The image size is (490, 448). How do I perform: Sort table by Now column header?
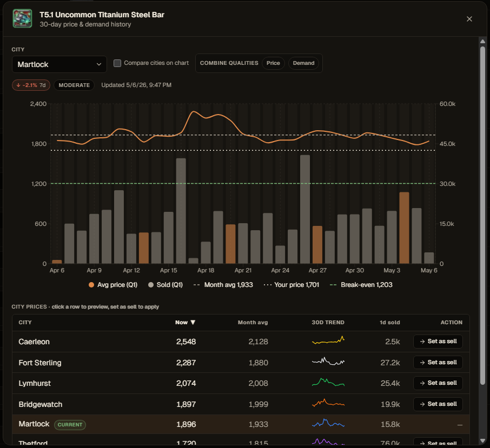[x=185, y=323]
